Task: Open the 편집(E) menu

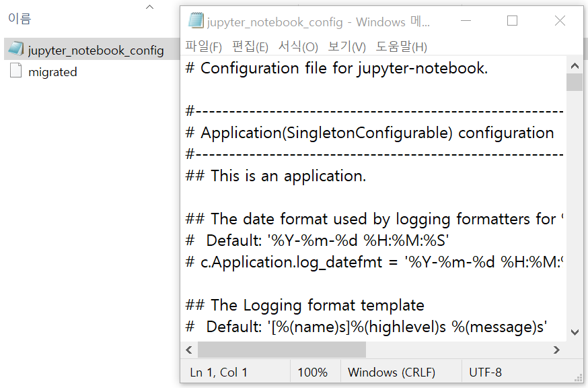Action: tap(250, 47)
